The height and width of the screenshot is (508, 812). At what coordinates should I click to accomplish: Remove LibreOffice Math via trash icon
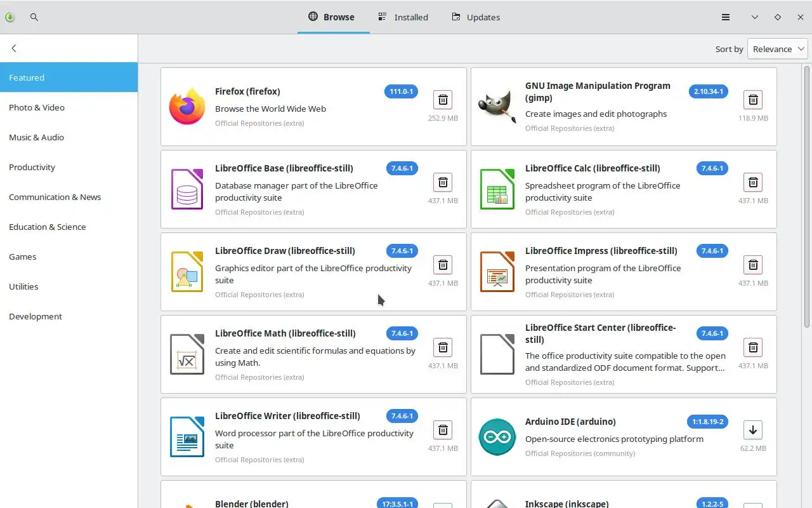[443, 347]
